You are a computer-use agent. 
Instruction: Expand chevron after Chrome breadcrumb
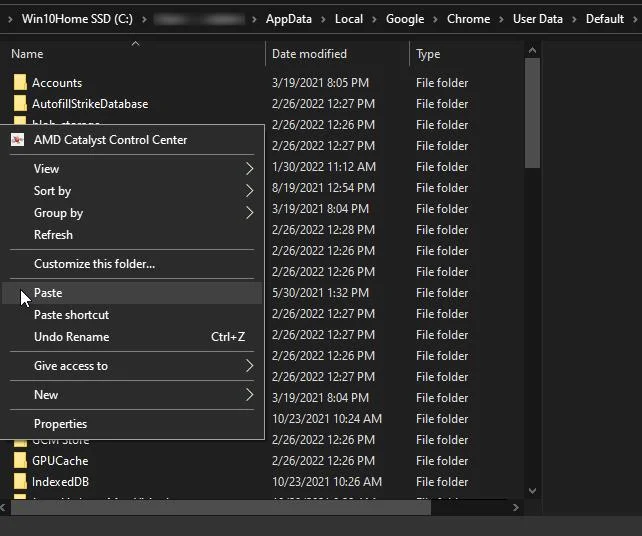(x=501, y=19)
